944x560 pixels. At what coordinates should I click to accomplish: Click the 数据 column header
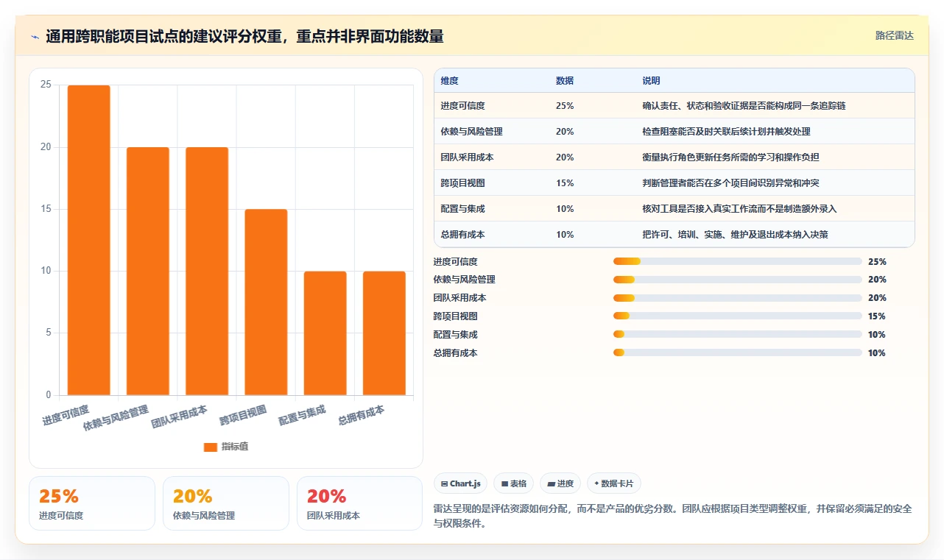[x=565, y=81]
